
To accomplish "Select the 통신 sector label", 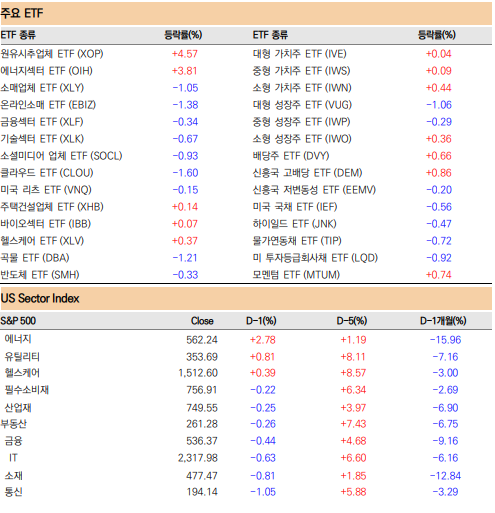I will pos(14,492).
